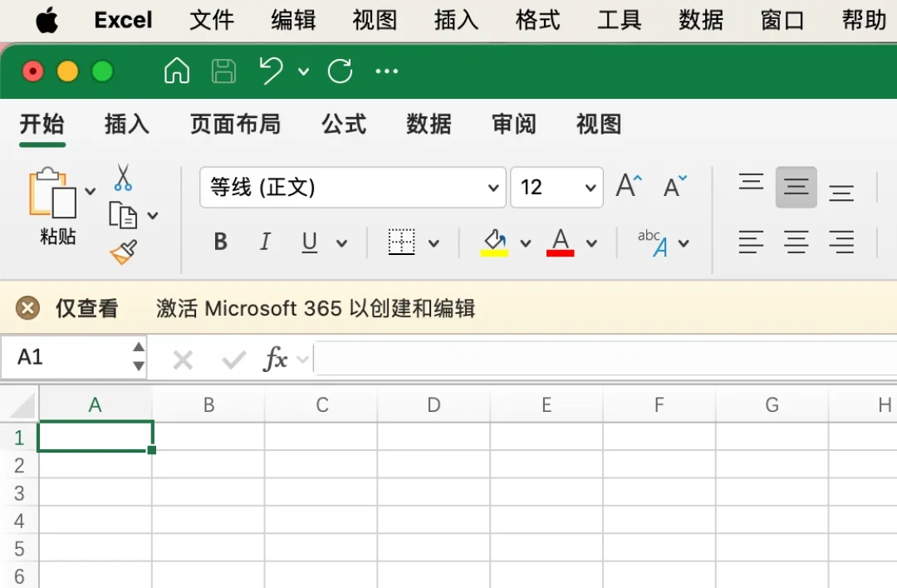Select row 3 header
Screen dimensions: 897x588
coord(19,492)
